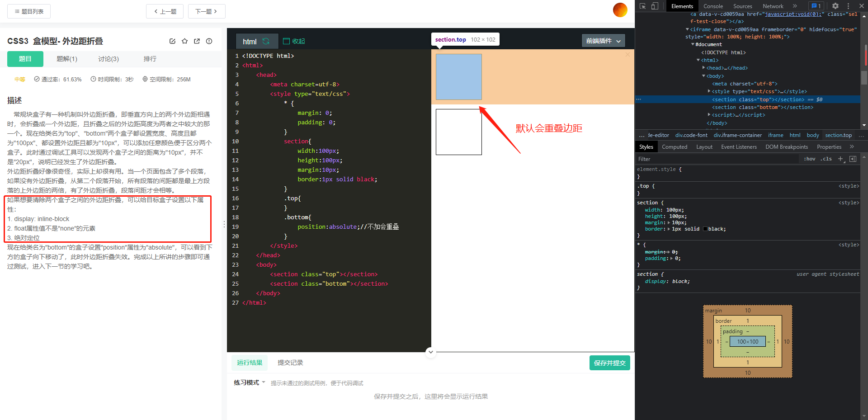
Task: Toggle the device toolbar icon in DevTools
Action: coord(655,6)
